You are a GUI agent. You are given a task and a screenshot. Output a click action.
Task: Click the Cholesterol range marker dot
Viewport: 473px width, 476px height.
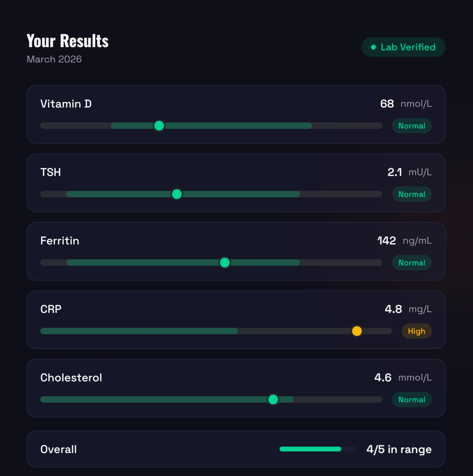(273, 399)
